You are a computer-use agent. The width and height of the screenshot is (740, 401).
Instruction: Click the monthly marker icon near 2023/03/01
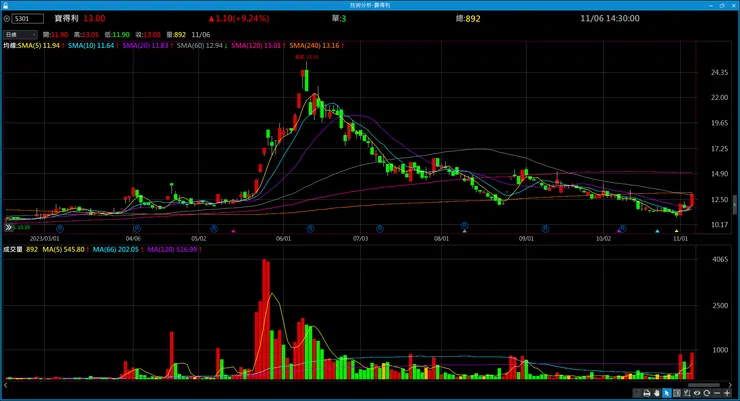coord(59,229)
